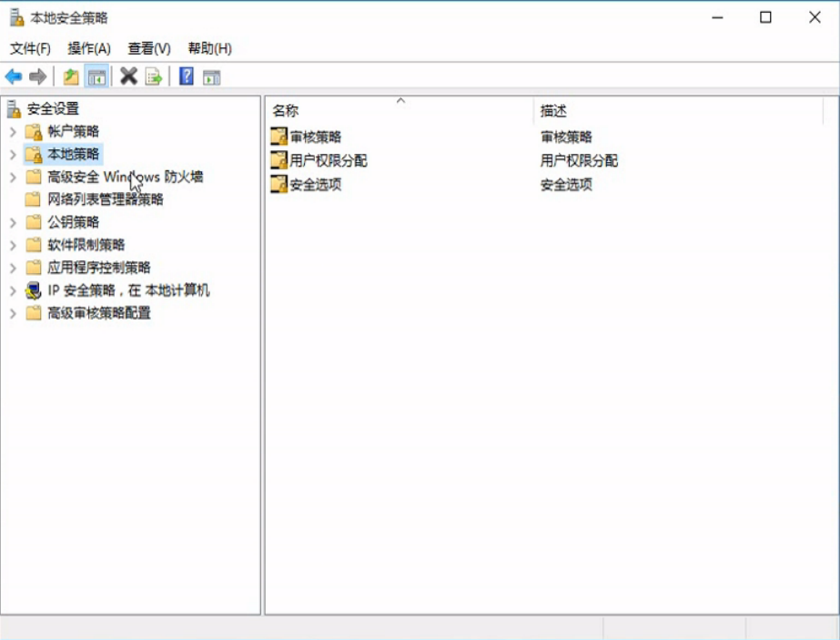Click the 安全设置 root node icon
This screenshot has height=640, width=840.
pos(14,109)
